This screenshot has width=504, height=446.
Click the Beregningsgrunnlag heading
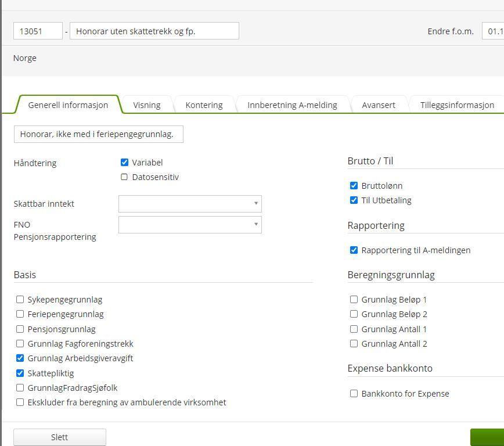click(x=391, y=275)
